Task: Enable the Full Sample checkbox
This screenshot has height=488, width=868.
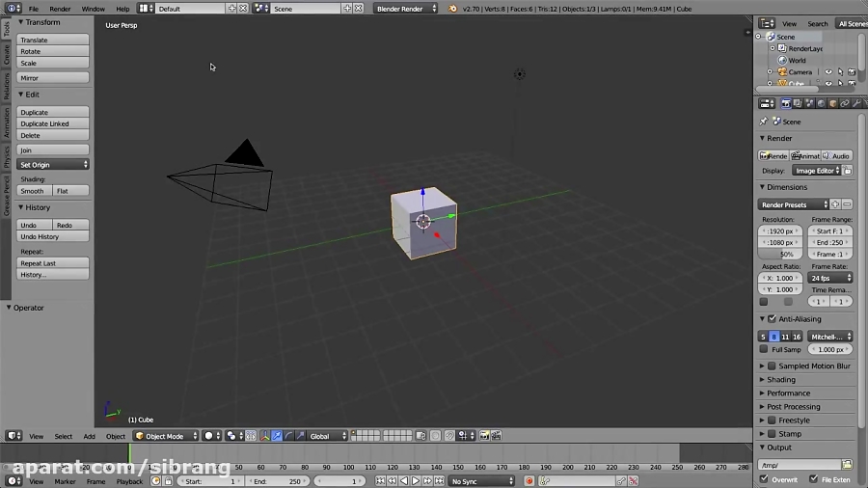Action: coord(764,349)
